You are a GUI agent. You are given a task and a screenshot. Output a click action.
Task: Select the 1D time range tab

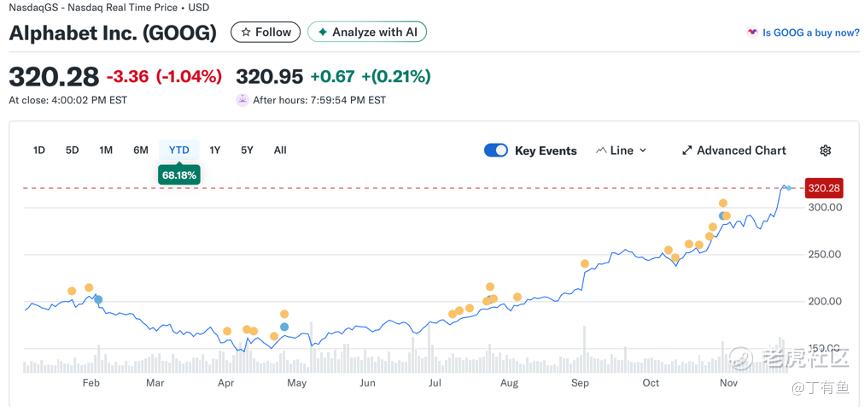39,151
